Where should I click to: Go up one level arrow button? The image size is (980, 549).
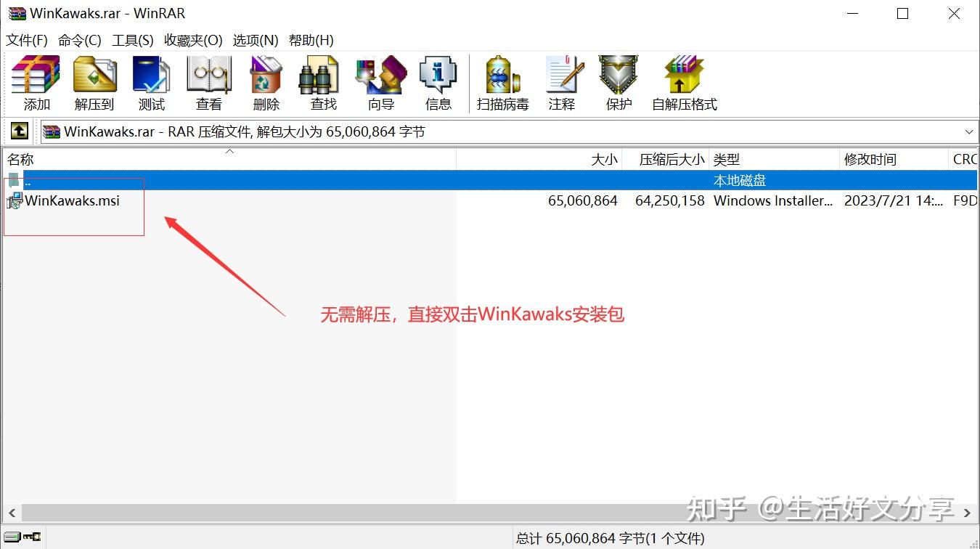coord(20,131)
